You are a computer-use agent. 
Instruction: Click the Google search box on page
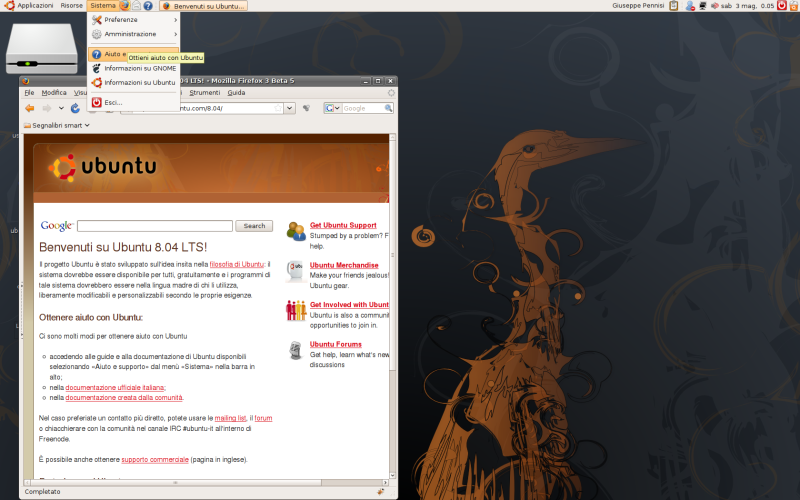tap(155, 226)
